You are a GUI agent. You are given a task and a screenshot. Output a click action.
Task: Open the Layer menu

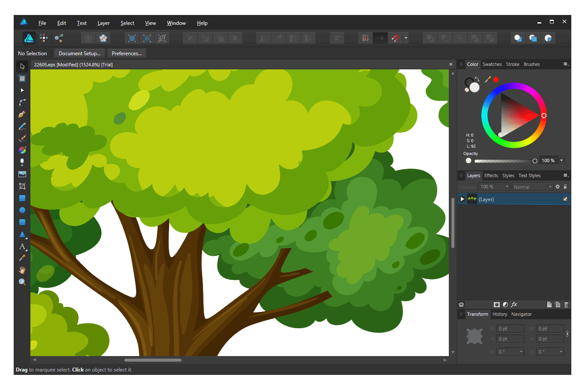103,23
